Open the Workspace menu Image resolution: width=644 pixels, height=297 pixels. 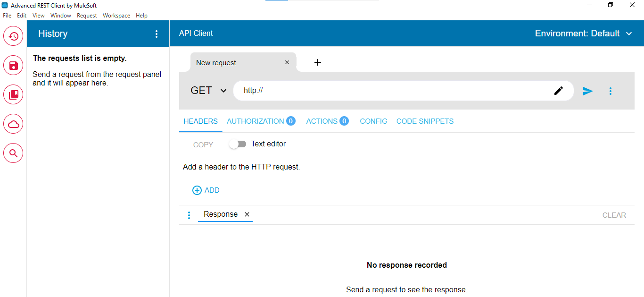click(116, 16)
